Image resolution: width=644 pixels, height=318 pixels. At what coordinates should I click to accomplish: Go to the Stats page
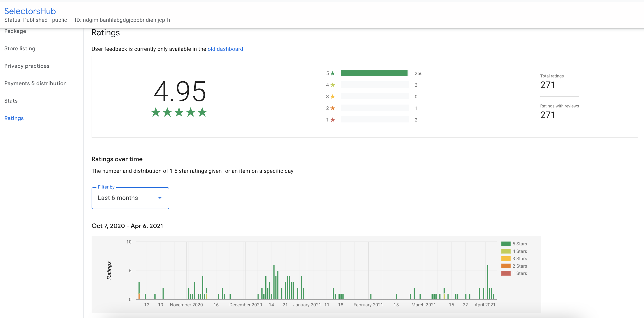(11, 101)
